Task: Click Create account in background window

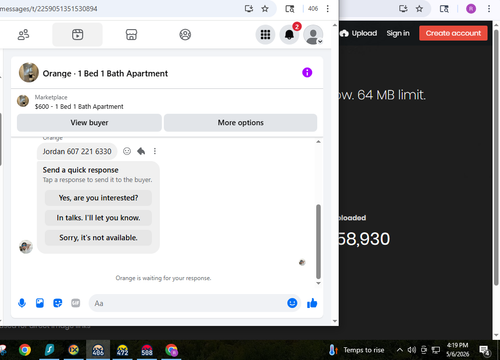Action: [453, 33]
